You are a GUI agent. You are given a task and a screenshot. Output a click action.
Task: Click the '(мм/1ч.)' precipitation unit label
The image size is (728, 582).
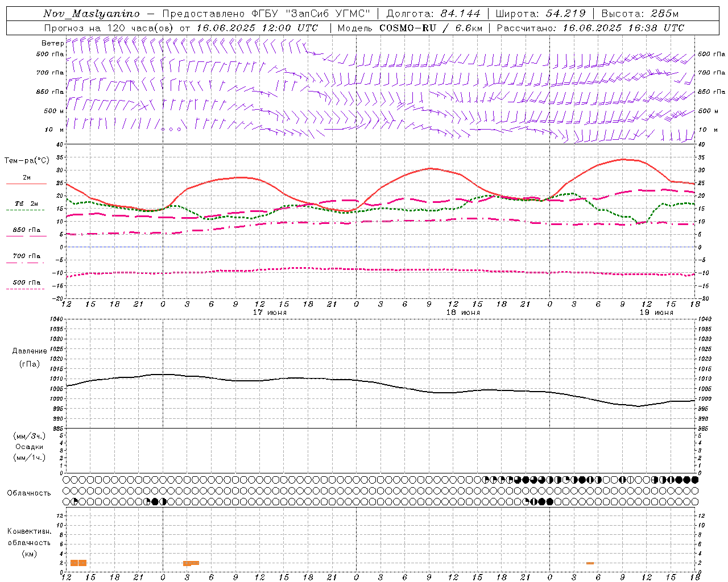point(30,458)
